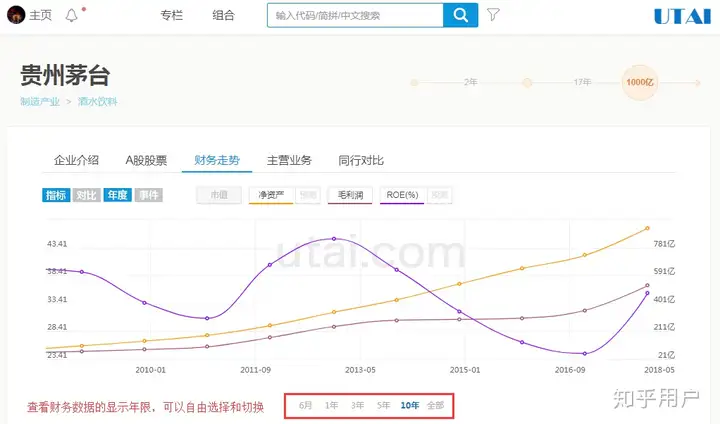
Task: Open the 组合 menu item
Action: click(x=224, y=15)
